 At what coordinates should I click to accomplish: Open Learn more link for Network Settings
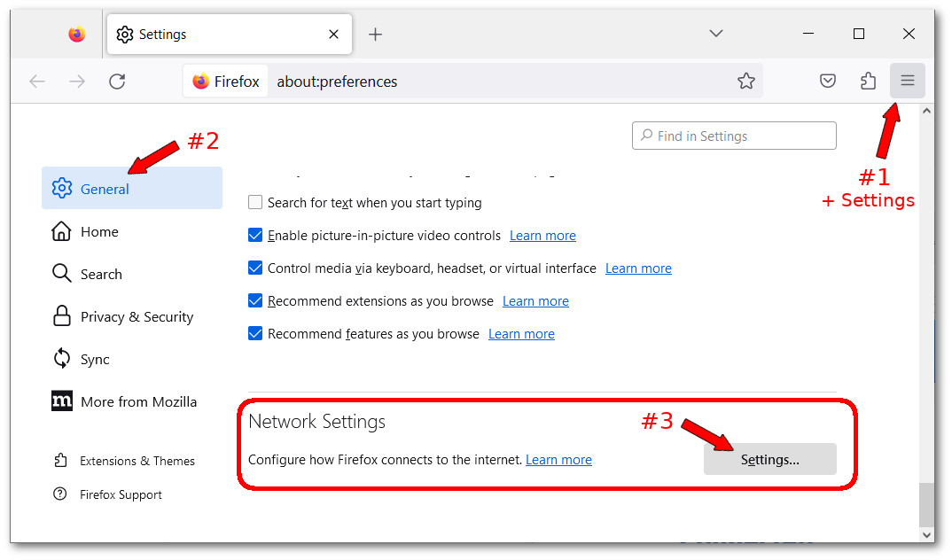click(558, 460)
